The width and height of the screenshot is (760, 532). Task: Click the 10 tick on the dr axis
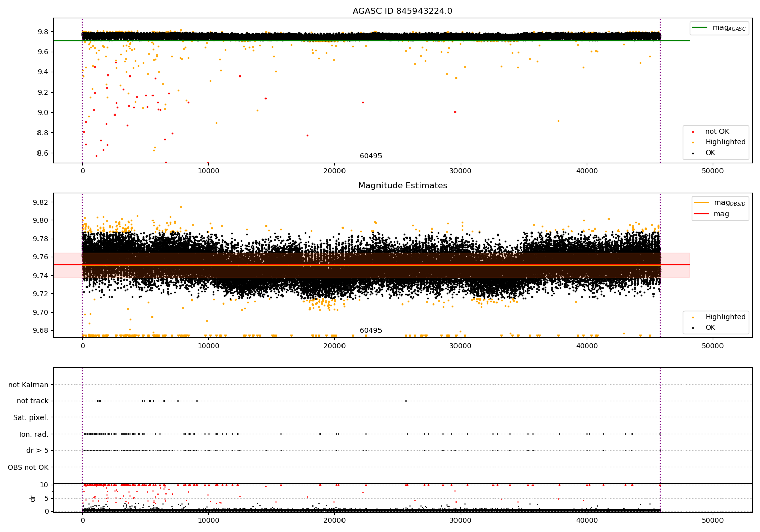tap(45, 485)
